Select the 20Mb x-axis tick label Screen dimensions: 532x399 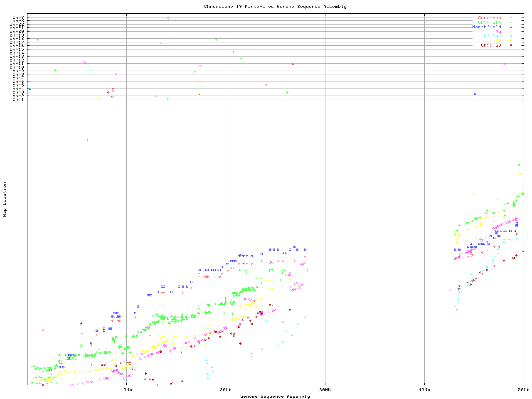pyautogui.click(x=226, y=390)
